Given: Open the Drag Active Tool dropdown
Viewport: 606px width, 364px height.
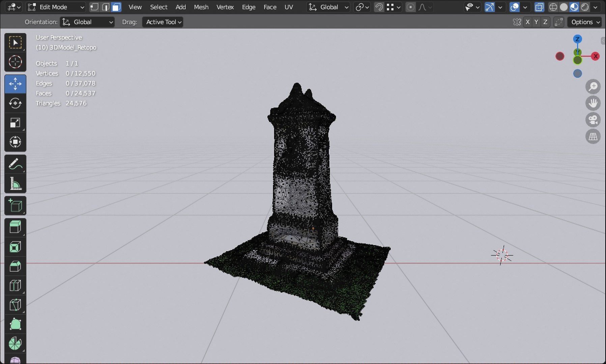Looking at the screenshot, I should (163, 22).
